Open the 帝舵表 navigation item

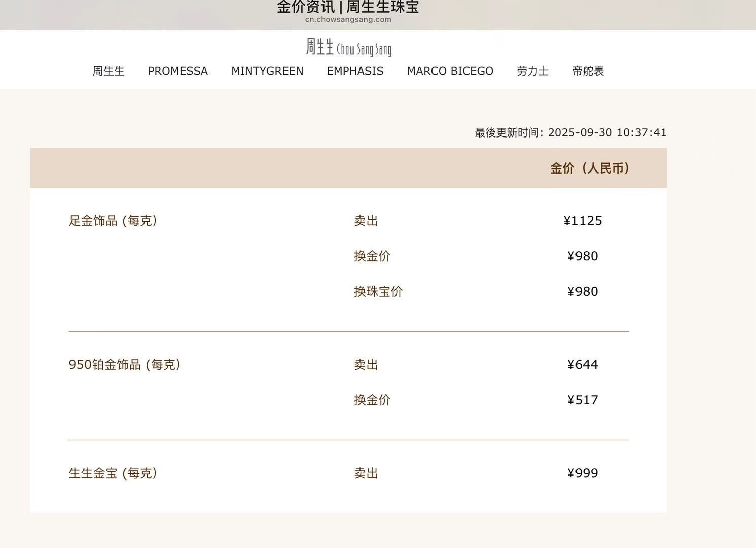588,71
